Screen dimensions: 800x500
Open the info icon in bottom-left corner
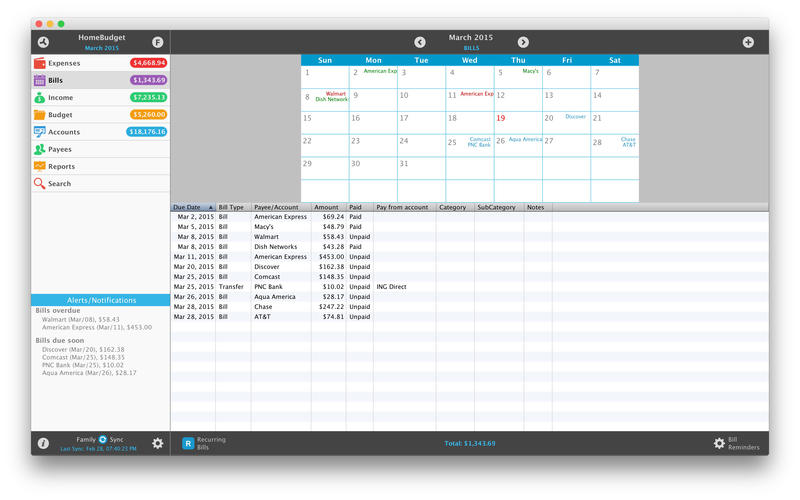point(43,443)
